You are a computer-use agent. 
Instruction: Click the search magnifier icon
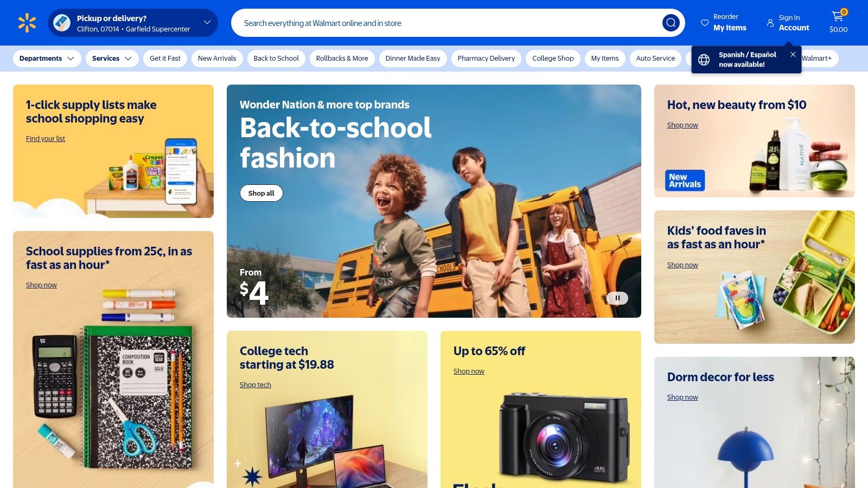coord(671,23)
